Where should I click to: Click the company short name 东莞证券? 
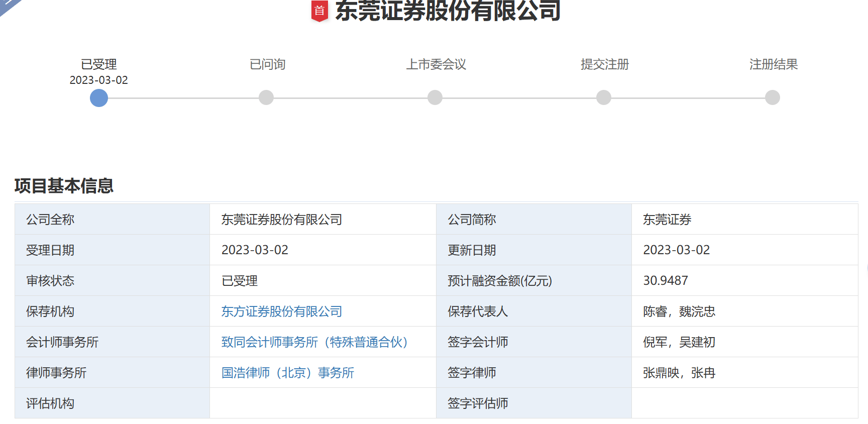click(667, 220)
